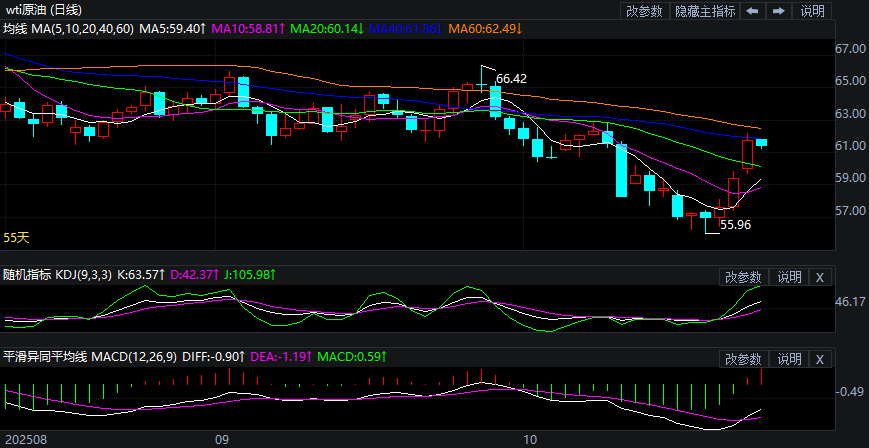
Task: Open 改参数 for the KDJ indicator
Action: pos(743,277)
